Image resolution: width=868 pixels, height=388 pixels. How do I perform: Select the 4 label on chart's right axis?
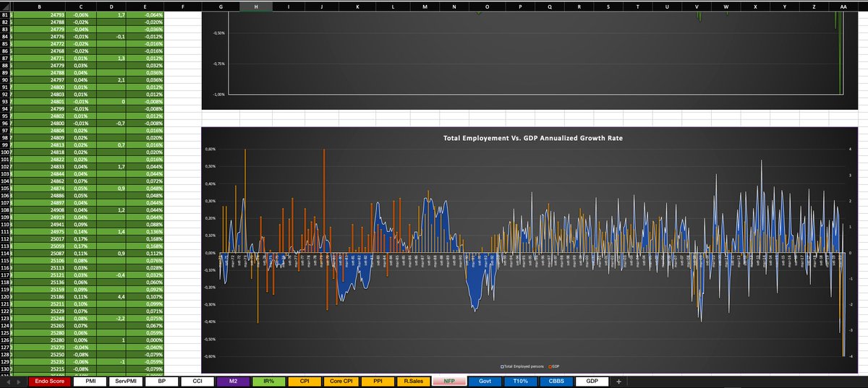click(850, 150)
